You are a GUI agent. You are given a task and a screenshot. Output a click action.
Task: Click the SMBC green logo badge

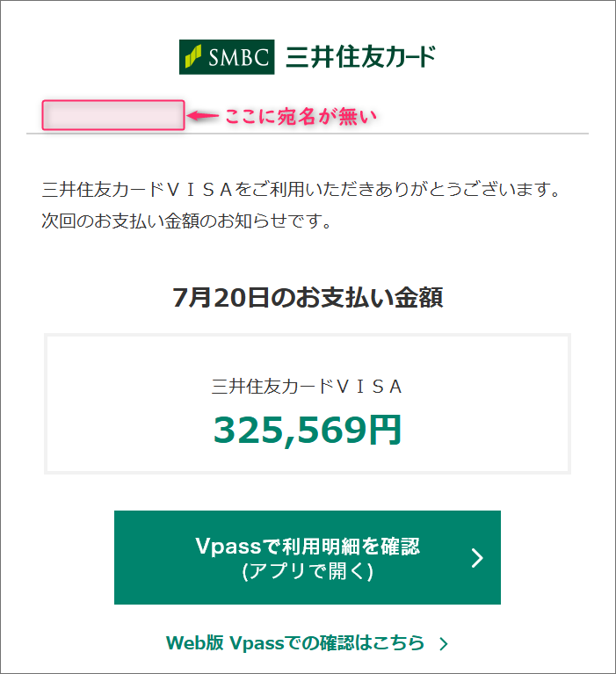click(227, 57)
